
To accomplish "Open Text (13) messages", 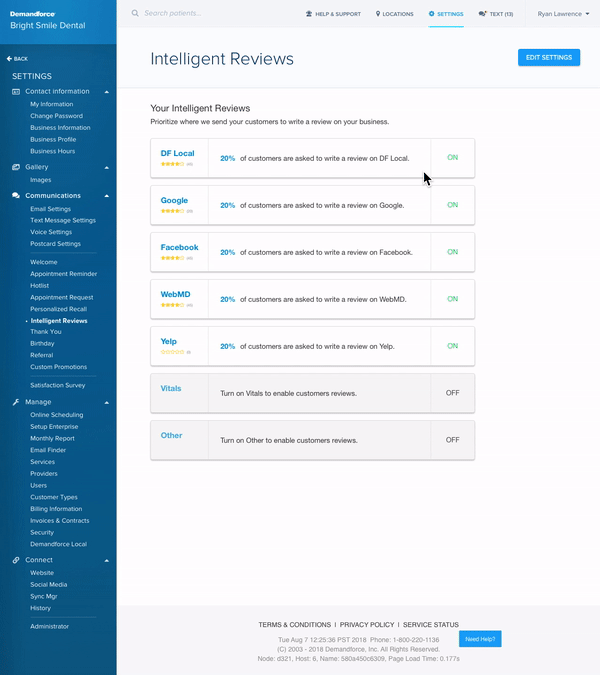I will pos(496,14).
